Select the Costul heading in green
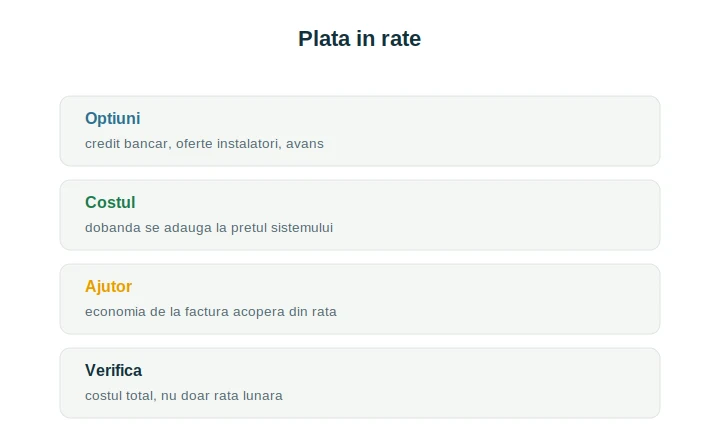720x440 pixels. click(x=110, y=203)
